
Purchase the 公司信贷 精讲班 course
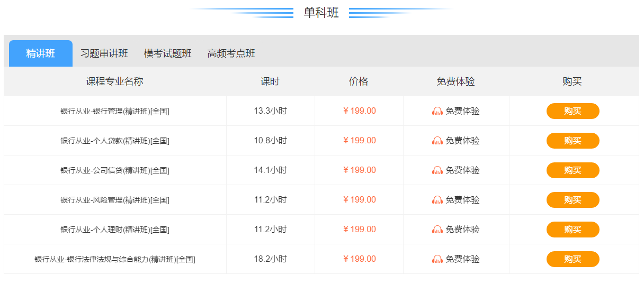click(573, 170)
